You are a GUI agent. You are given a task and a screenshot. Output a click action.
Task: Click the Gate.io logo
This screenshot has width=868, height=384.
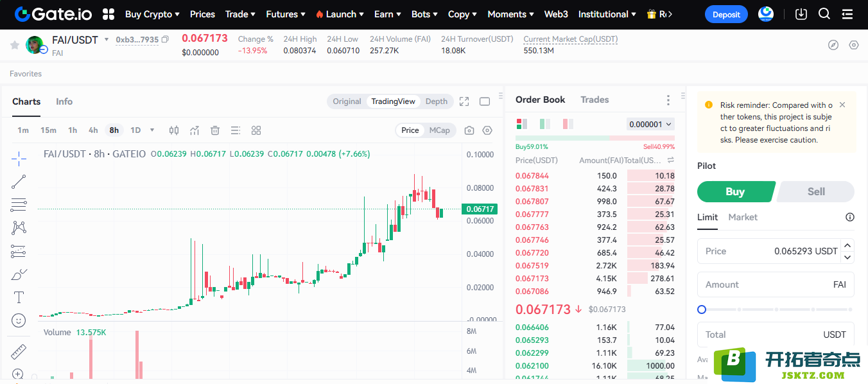pyautogui.click(x=53, y=14)
